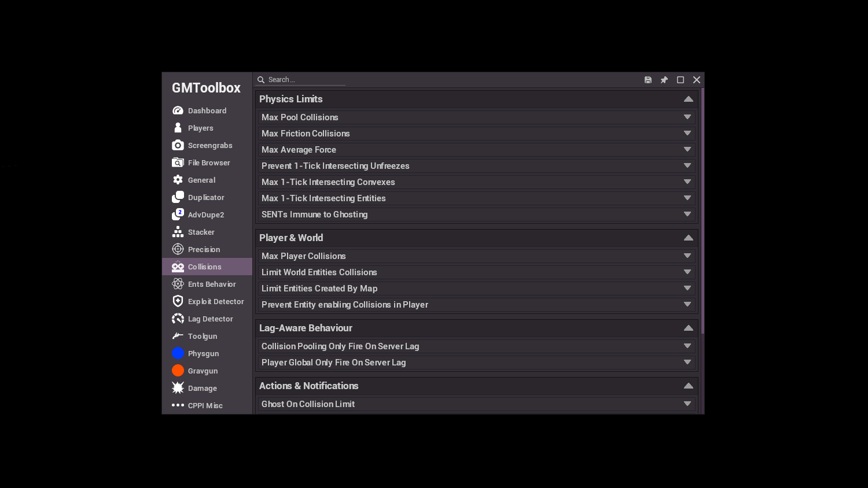Open Limit Entities Created By Map row
Screen dimensions: 868x488
point(476,288)
